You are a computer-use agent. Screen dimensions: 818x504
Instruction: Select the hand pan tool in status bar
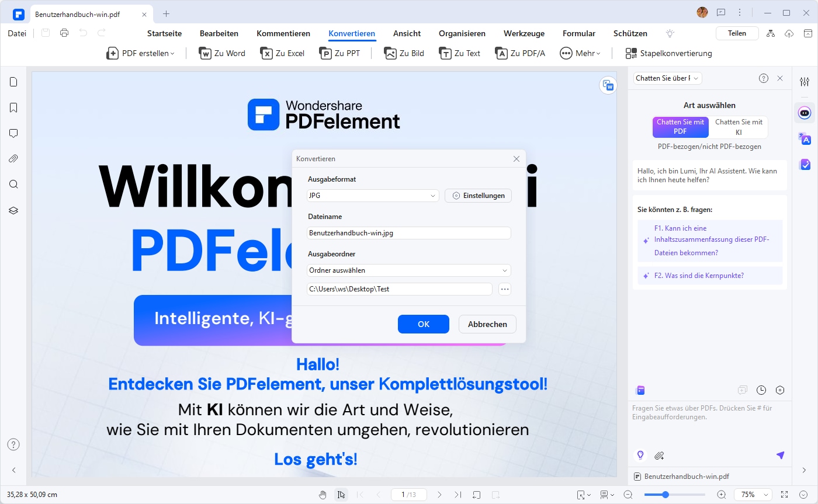(323, 495)
